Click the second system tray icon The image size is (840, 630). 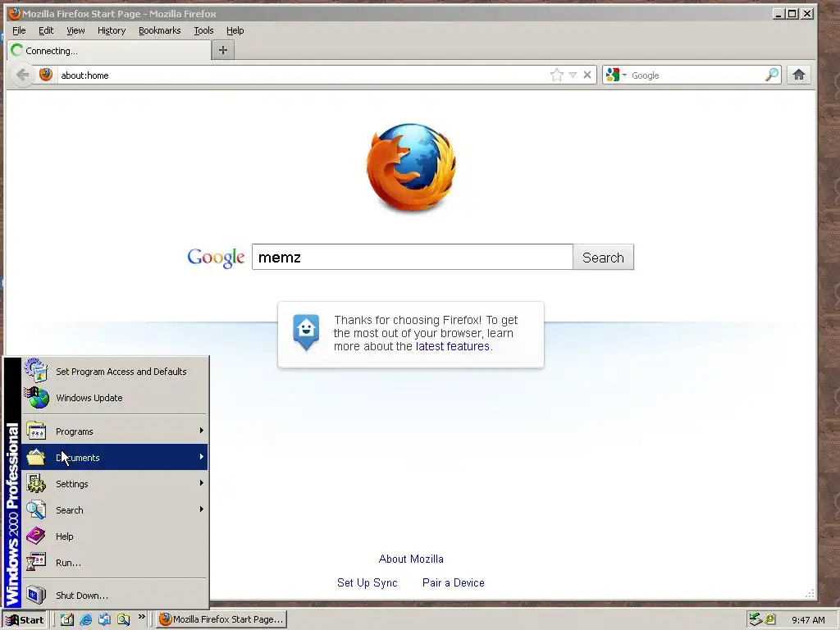[770, 619]
